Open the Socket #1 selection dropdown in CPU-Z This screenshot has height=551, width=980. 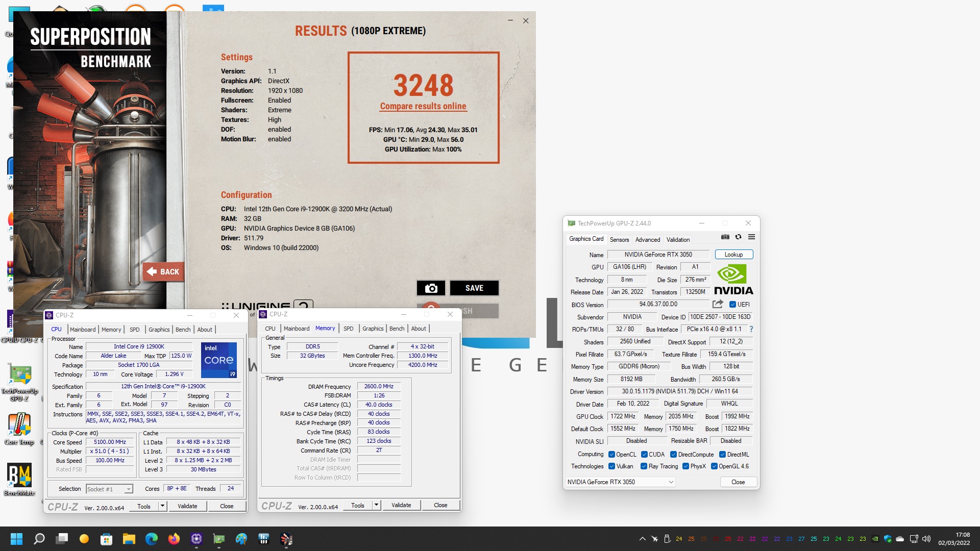tap(109, 489)
